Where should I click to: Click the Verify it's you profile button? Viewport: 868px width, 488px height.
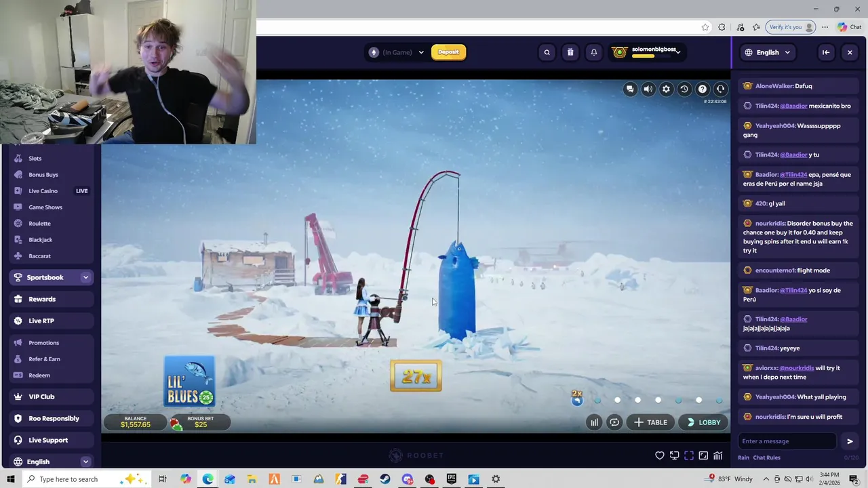click(x=791, y=27)
